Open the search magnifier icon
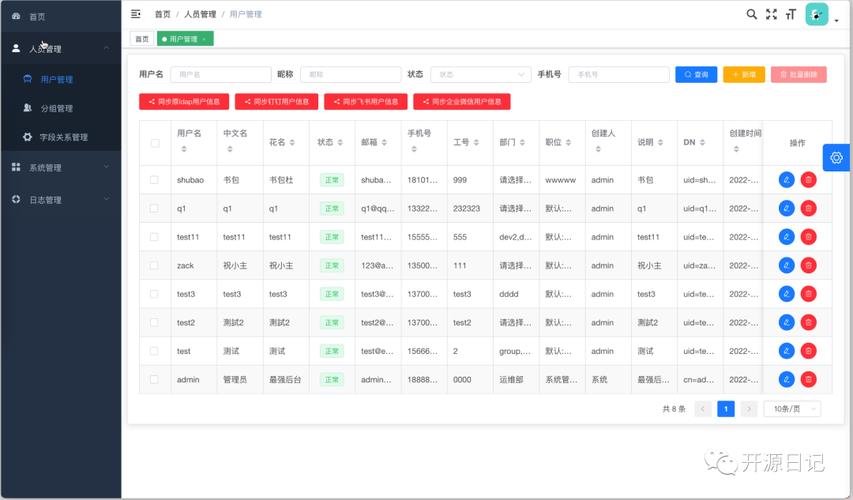The height and width of the screenshot is (500, 853). pos(751,14)
